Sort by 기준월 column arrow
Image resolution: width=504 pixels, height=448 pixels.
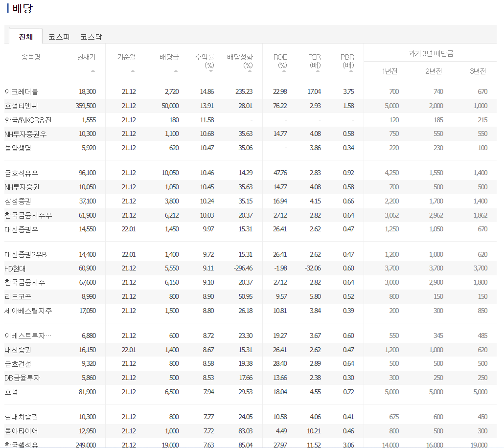tap(133, 71)
